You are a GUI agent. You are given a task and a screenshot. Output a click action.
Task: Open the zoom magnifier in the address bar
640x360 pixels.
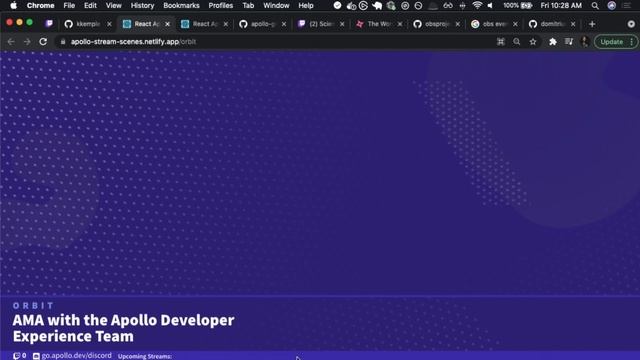[517, 42]
